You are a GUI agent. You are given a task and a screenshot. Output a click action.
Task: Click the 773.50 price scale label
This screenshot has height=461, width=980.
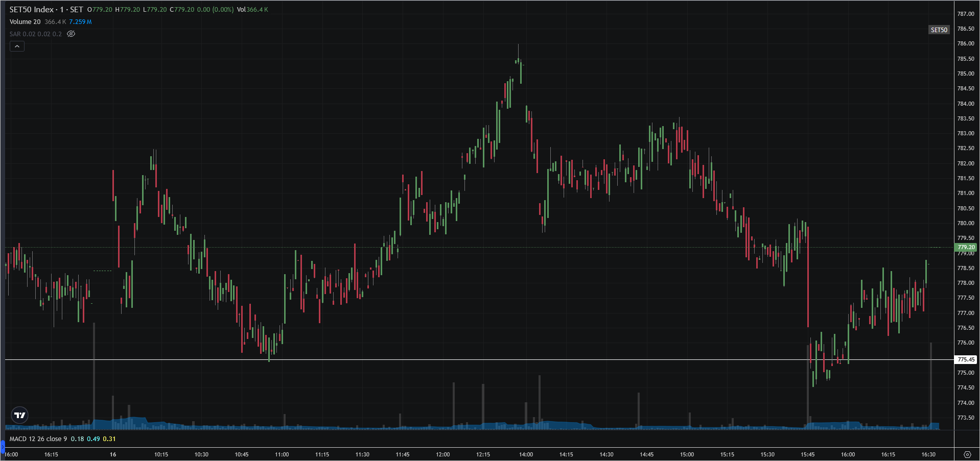point(966,418)
